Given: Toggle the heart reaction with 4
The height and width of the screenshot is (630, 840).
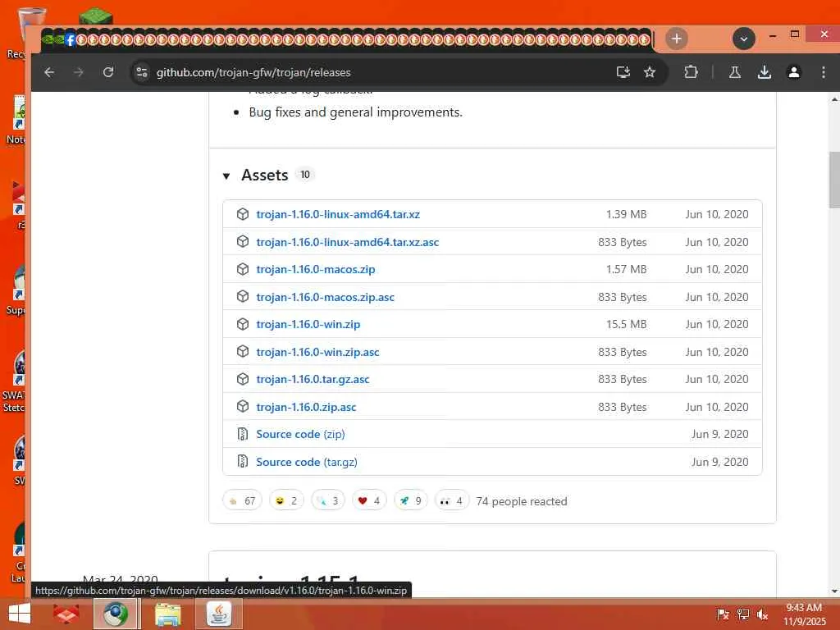Looking at the screenshot, I should tap(369, 500).
